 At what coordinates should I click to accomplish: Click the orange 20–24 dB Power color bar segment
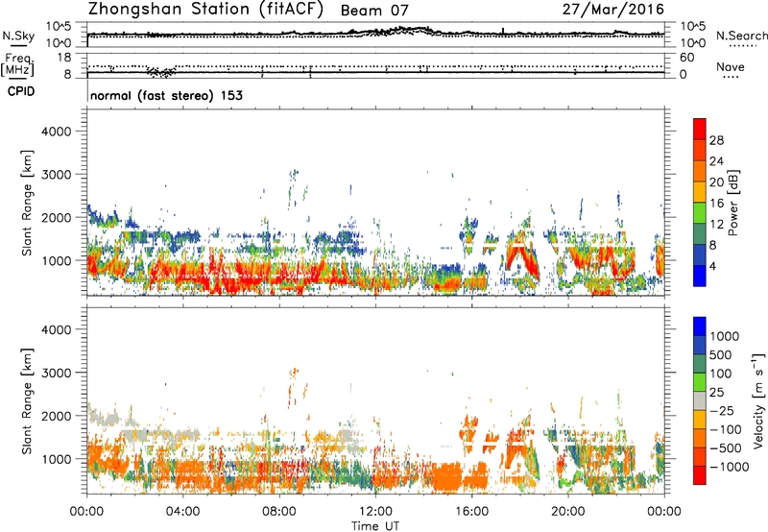700,172
